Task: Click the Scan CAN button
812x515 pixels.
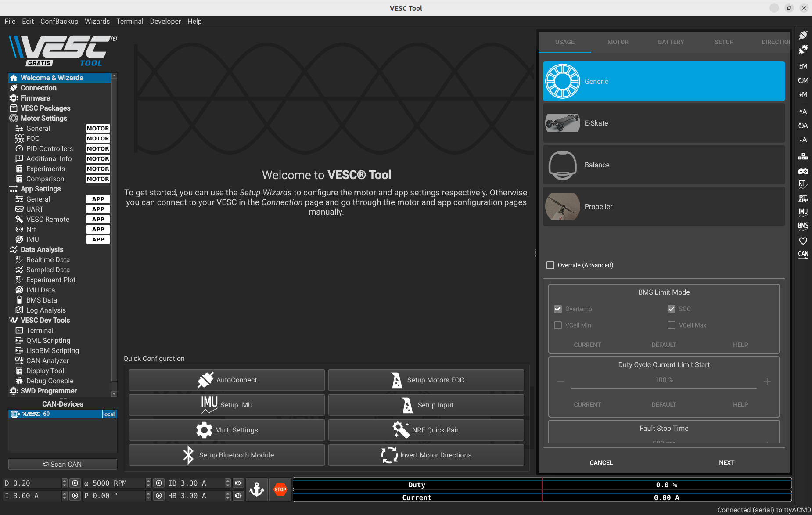Action: coord(63,464)
